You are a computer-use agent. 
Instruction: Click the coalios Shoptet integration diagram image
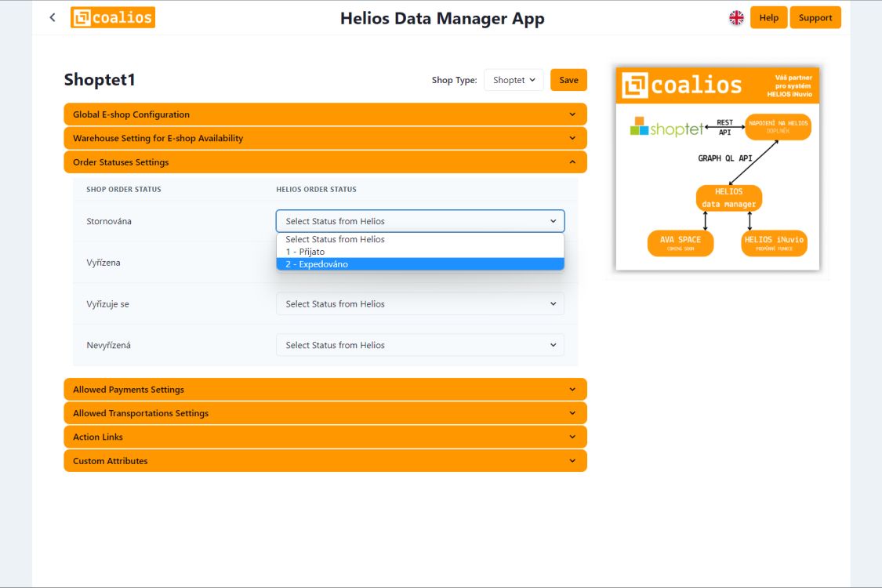(x=717, y=169)
